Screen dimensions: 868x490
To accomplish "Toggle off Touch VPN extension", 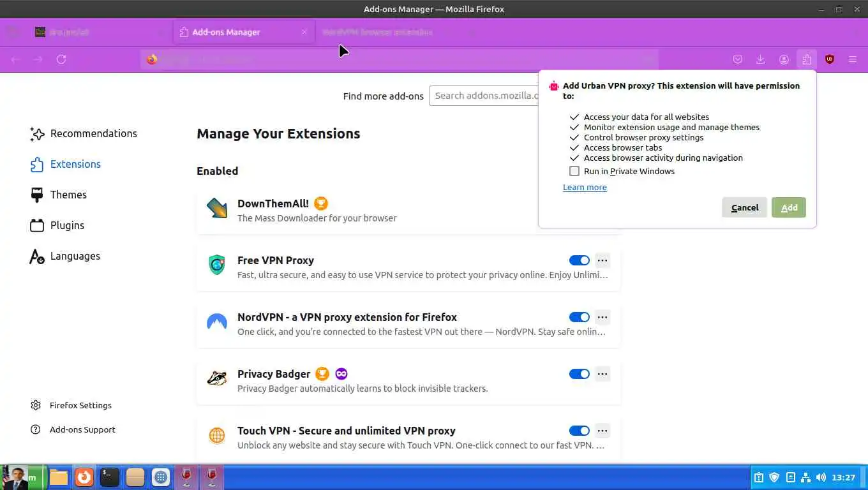I will [x=580, y=431].
